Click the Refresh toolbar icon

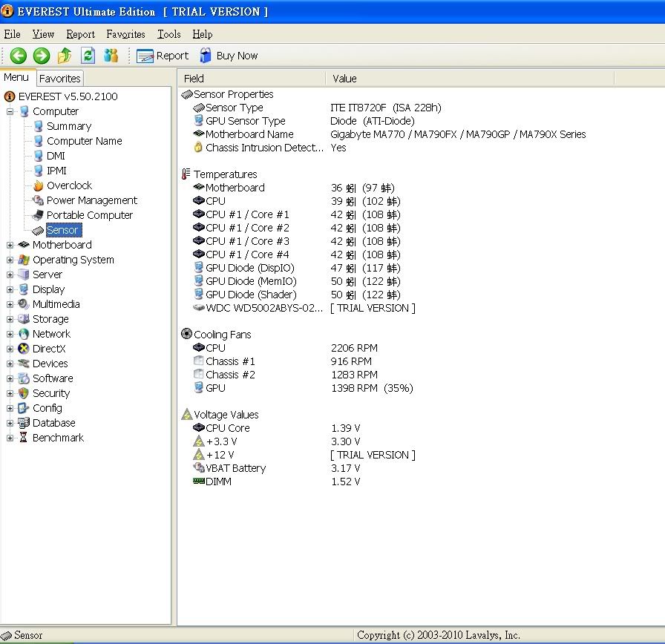point(88,56)
